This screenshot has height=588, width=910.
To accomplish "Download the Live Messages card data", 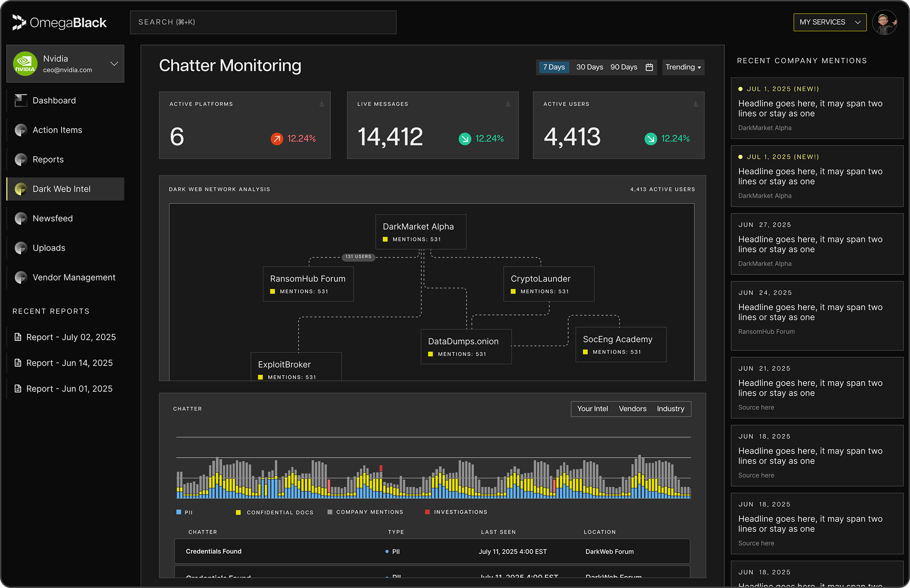I will tap(508, 104).
